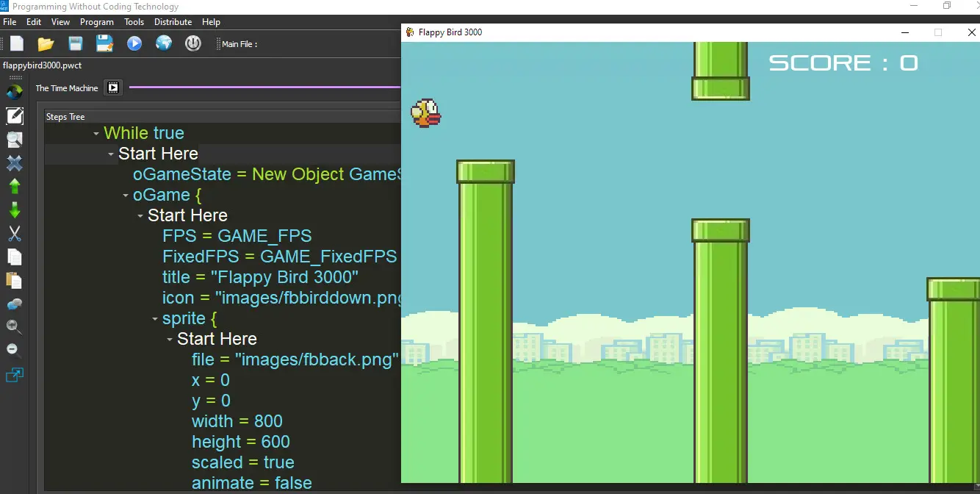
Task: Collapse the 'oGame {' tree node
Action: [126, 196]
